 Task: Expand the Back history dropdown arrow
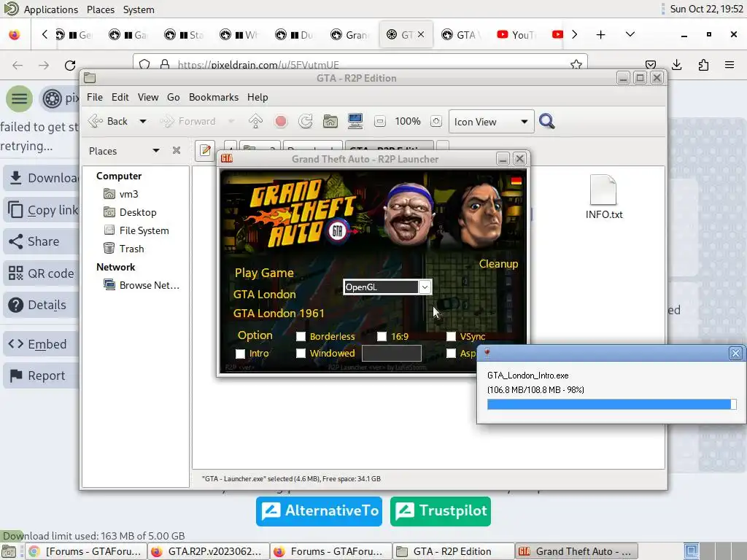142,122
